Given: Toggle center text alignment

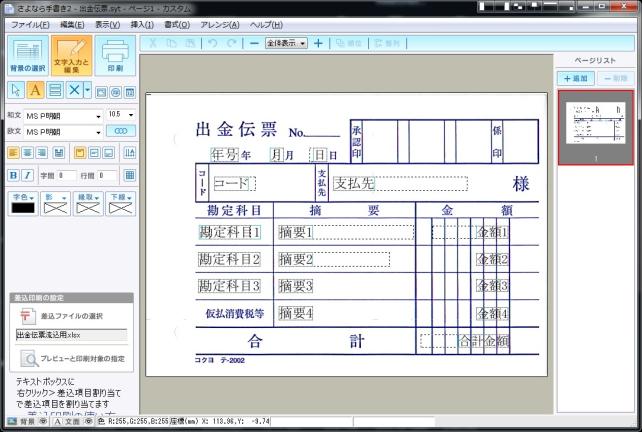Looking at the screenshot, I should (x=27, y=153).
